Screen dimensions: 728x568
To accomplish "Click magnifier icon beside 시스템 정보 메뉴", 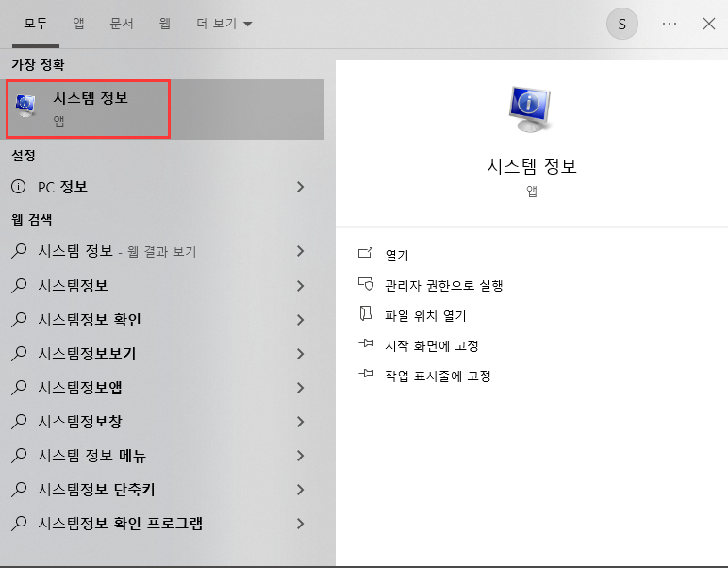I will point(19,455).
